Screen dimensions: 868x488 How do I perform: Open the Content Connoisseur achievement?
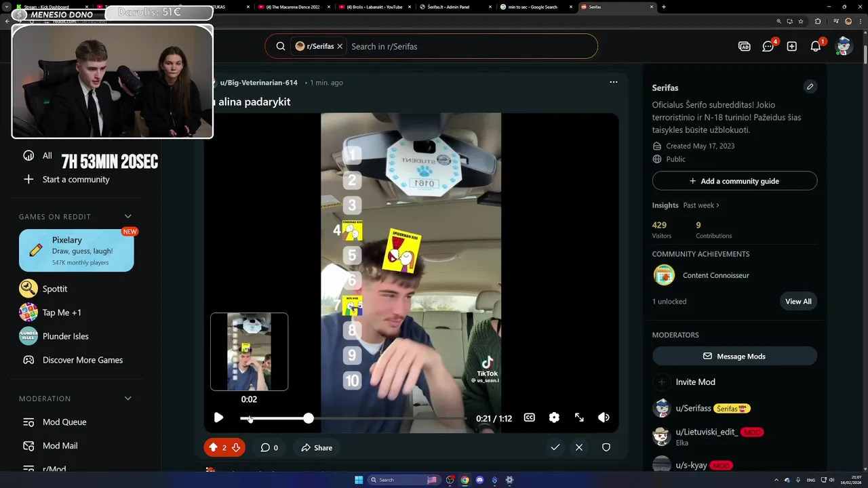pos(715,275)
